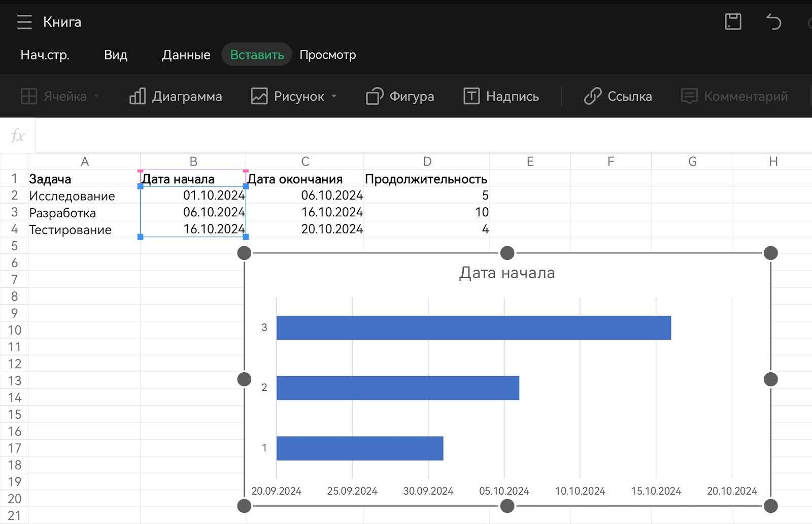Screen dimensions: 812x524
Task: Click the Комментарий comment icon
Action: pyautogui.click(x=689, y=96)
